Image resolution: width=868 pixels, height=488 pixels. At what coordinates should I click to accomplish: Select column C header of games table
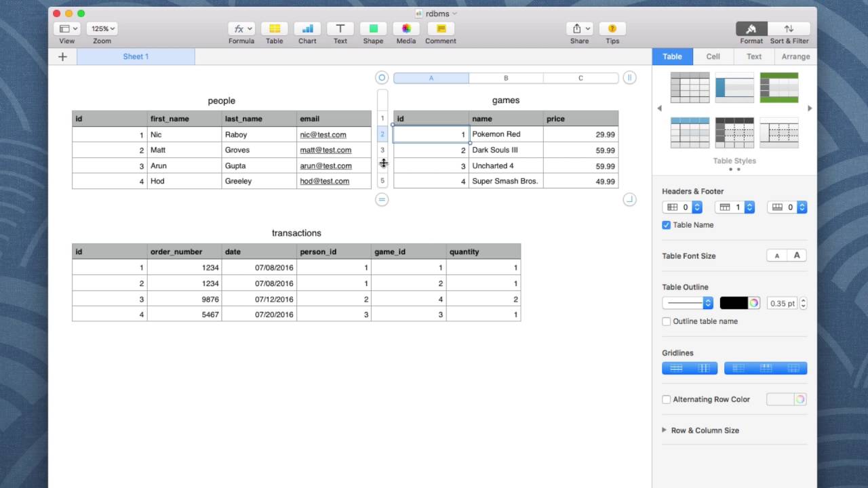click(580, 78)
